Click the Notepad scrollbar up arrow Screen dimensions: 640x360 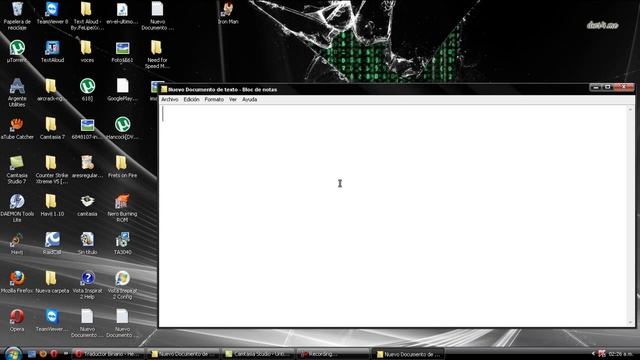click(630, 109)
